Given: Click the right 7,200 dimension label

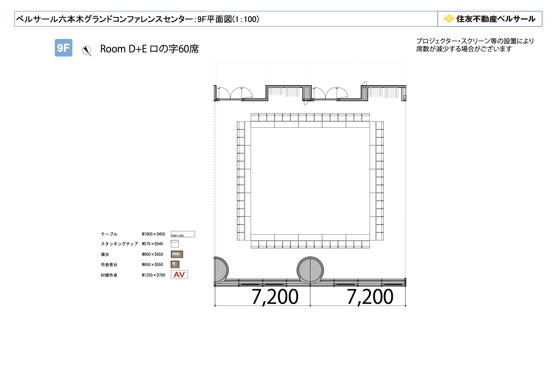Looking at the screenshot, I should pyautogui.click(x=370, y=297).
